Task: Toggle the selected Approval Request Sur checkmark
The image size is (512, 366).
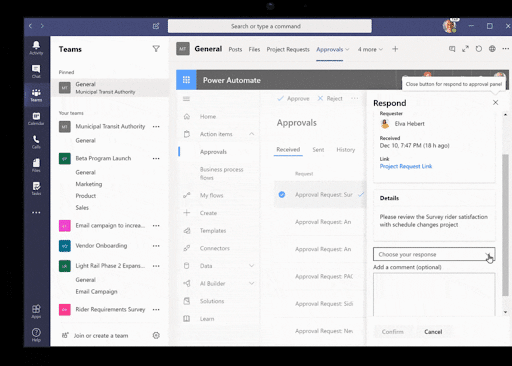Action: click(282, 195)
